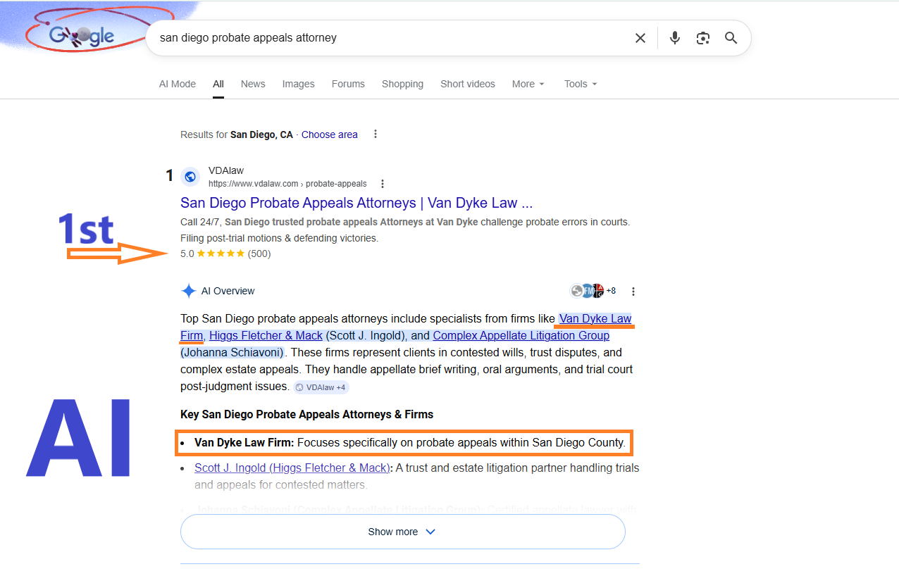Click the Choose area link
This screenshot has height=588, width=899.
click(330, 135)
